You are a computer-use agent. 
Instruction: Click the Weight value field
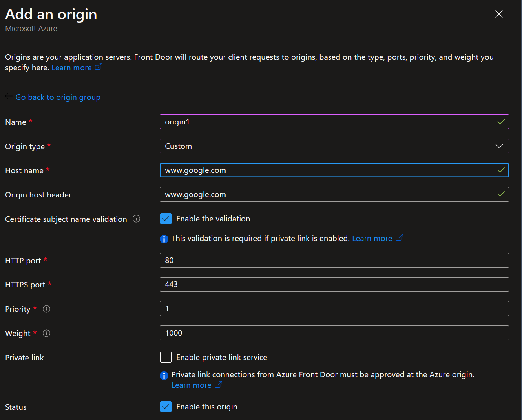[x=334, y=333]
